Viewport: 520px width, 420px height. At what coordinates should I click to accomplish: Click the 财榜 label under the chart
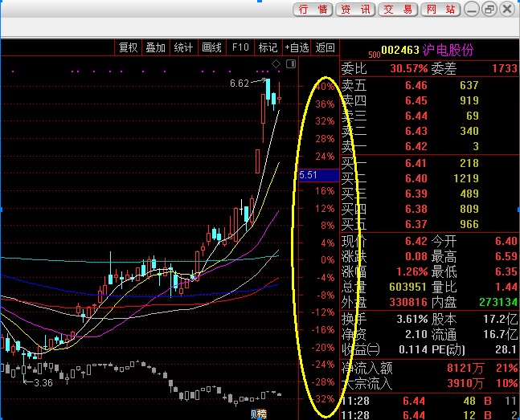coord(258,414)
